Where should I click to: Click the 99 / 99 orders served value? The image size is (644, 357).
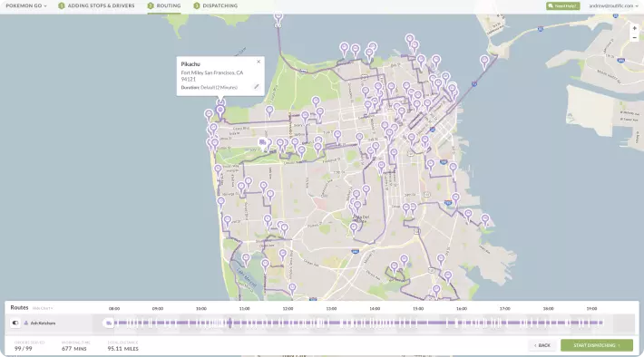[x=23, y=348]
